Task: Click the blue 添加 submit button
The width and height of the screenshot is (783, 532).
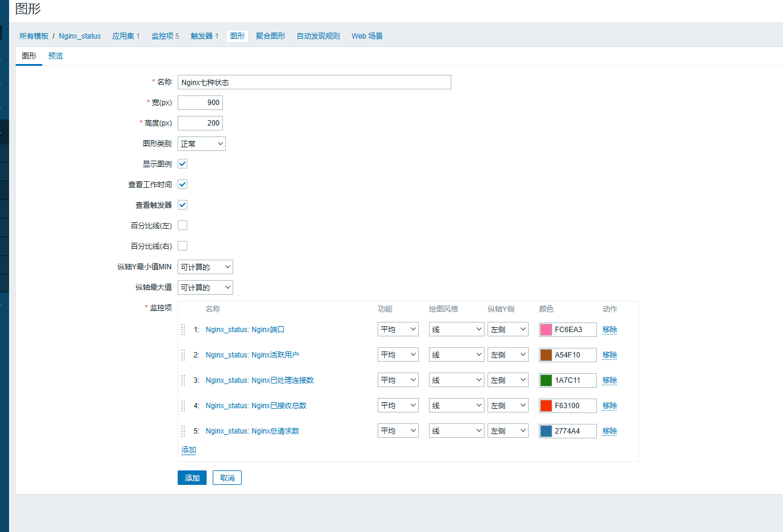Action: pos(192,478)
